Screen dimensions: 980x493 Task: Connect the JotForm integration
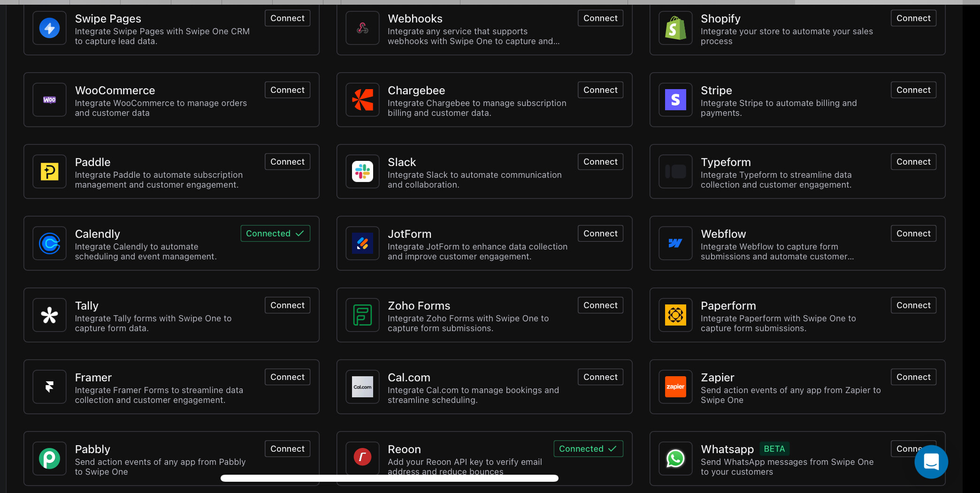(x=600, y=234)
